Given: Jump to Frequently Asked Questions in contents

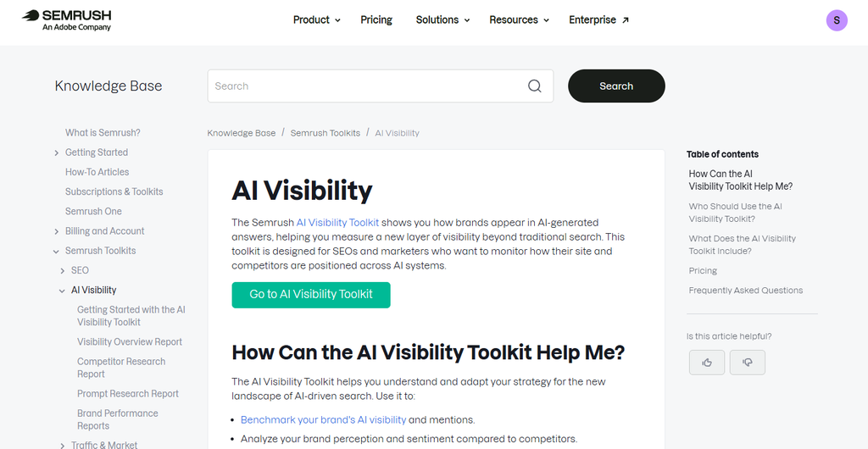Looking at the screenshot, I should coord(746,291).
